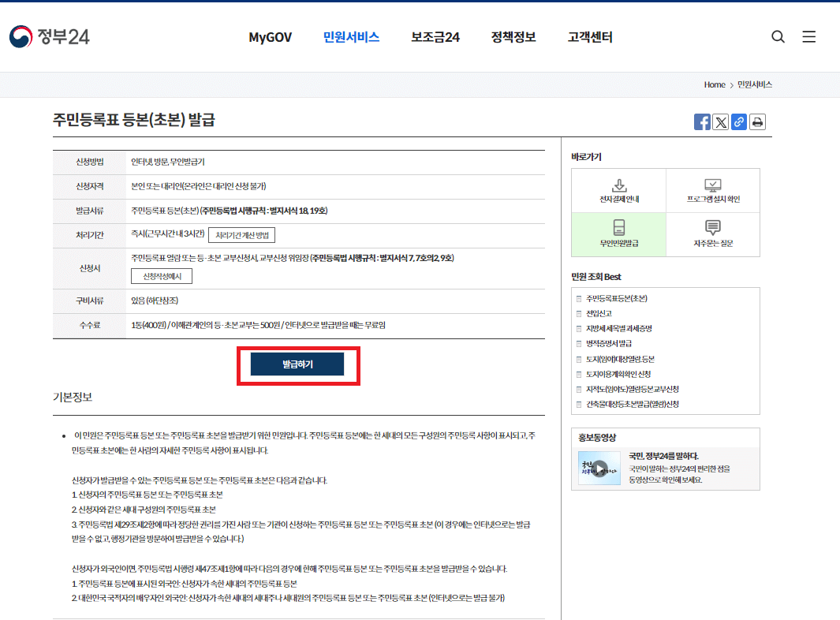Click the 발급하기 button
The image size is (840, 620).
pyautogui.click(x=297, y=364)
